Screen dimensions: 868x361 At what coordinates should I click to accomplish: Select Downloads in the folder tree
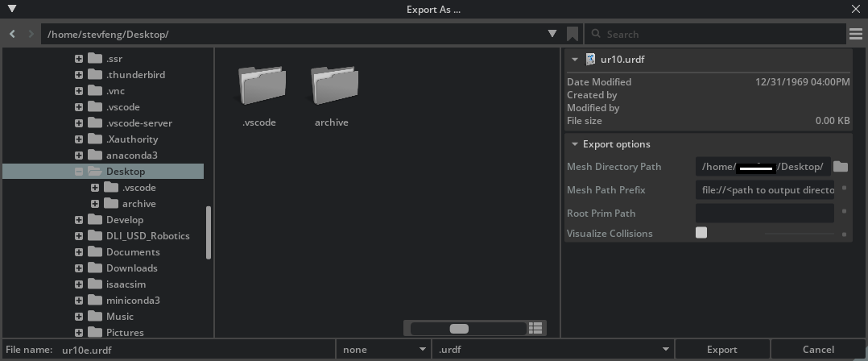tap(131, 268)
